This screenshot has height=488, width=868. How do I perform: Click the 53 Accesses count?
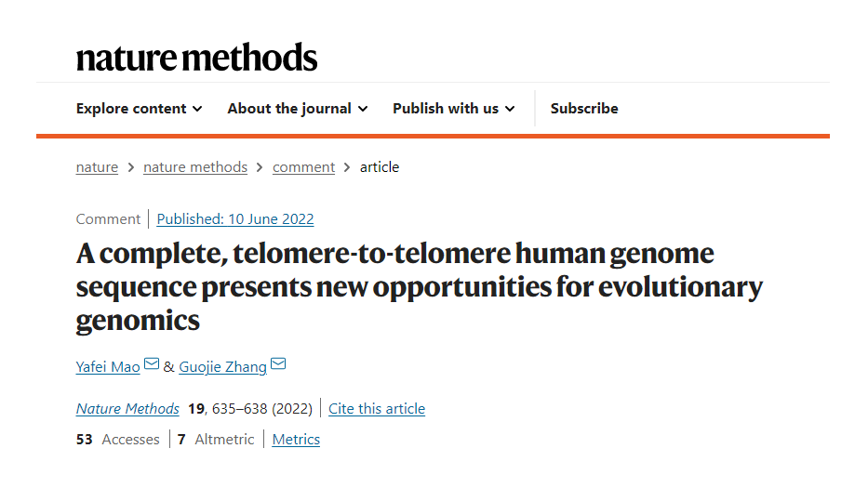117,440
